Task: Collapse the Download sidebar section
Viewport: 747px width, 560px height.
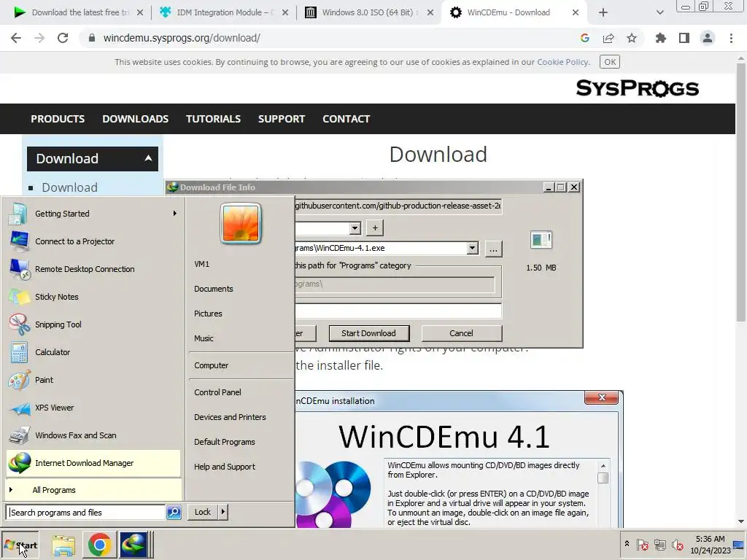Action: click(x=148, y=158)
